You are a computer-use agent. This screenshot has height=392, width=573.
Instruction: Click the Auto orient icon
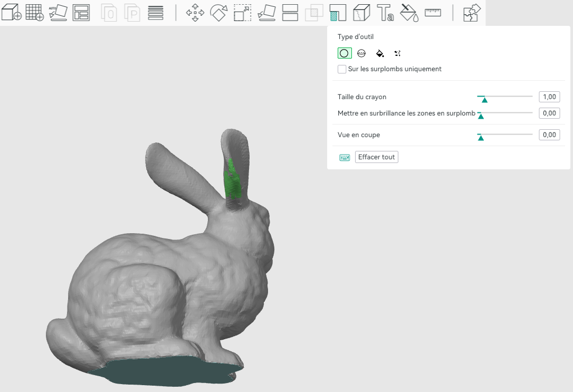58,13
